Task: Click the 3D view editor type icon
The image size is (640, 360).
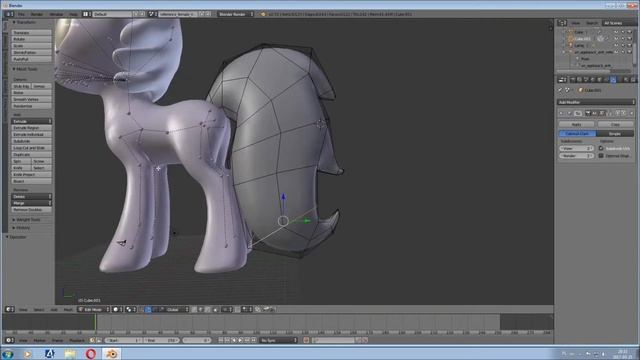Action: (x=9, y=309)
